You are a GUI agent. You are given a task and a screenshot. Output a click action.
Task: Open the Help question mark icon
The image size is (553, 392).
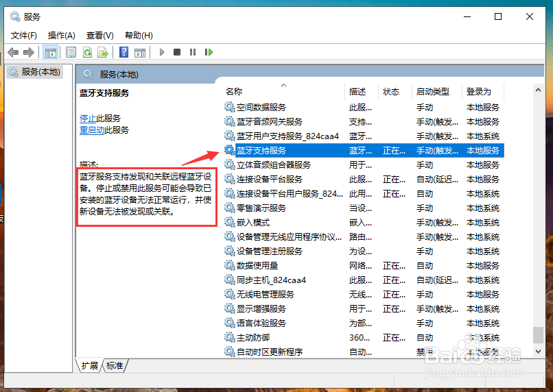pyautogui.click(x=123, y=52)
